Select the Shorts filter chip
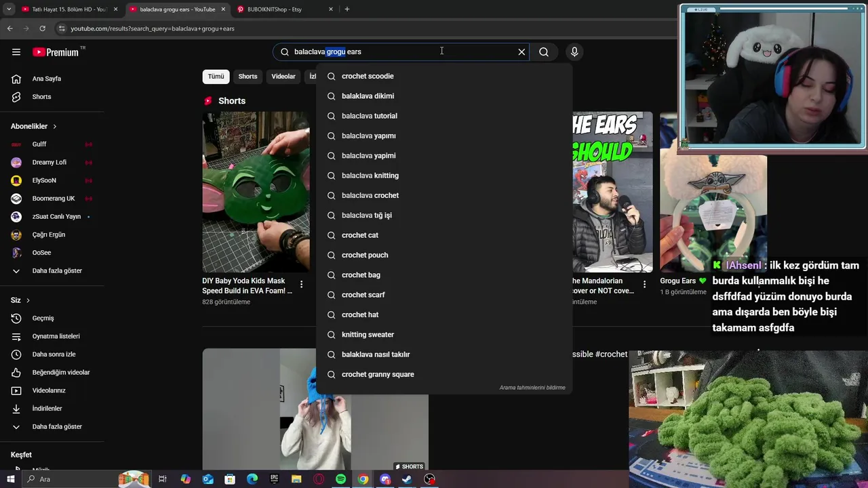This screenshot has height=488, width=868. pos(248,77)
